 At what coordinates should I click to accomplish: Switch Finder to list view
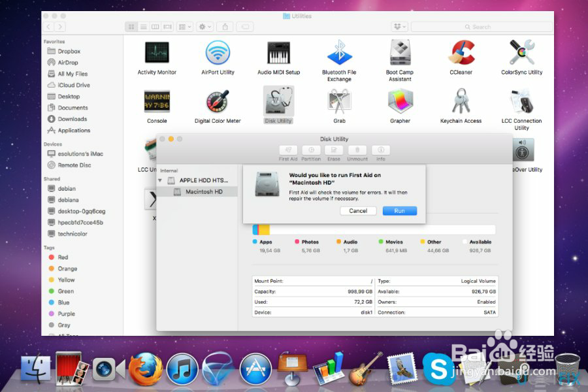coord(143,26)
